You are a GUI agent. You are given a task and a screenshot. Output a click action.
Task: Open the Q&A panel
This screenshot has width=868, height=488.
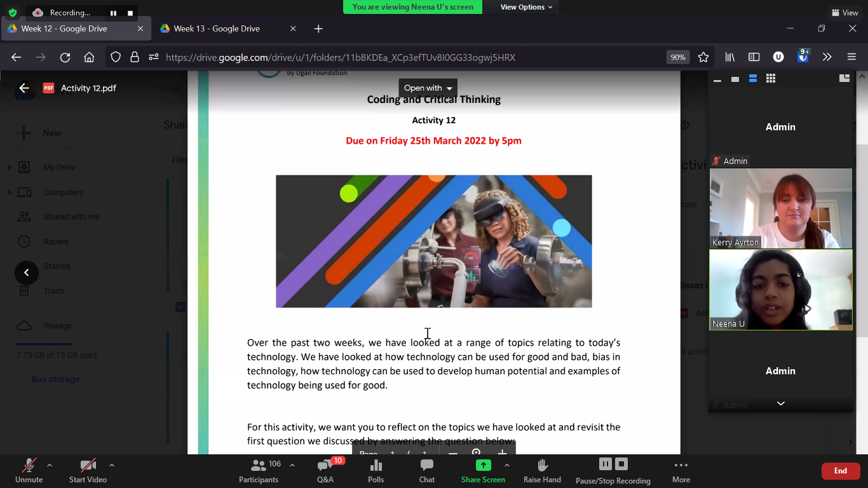coord(325,470)
